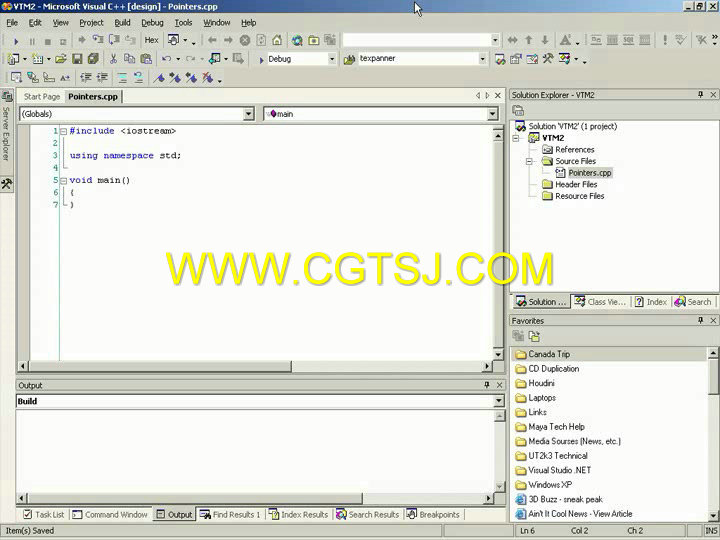The width and height of the screenshot is (720, 540).
Task: Switch to the Breakpoints tab
Action: click(x=433, y=515)
